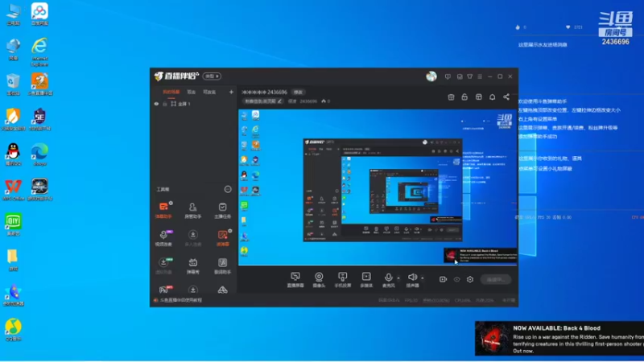Screen dimensions: 644x362
Task: Toggle visibility eye of the 全屏 1 source
Action: point(156,104)
